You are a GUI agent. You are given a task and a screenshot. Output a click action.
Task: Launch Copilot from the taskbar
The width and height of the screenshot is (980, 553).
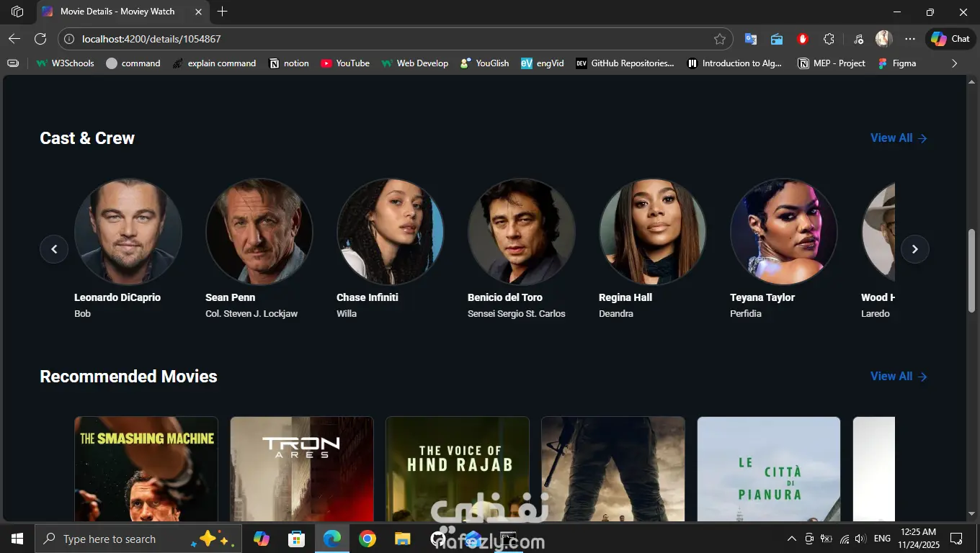point(261,539)
